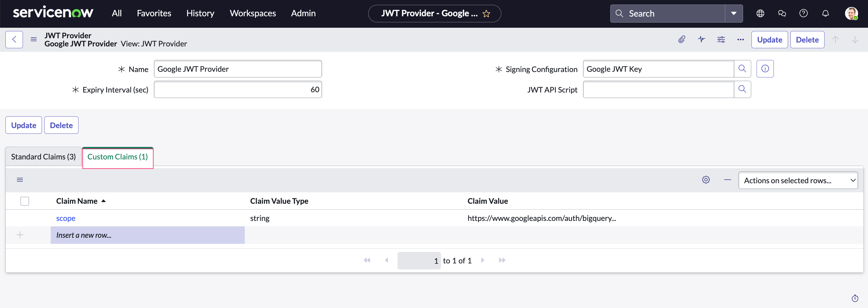The width and height of the screenshot is (868, 308).
Task: Open the Actions on selected rows dropdown
Action: pos(798,180)
